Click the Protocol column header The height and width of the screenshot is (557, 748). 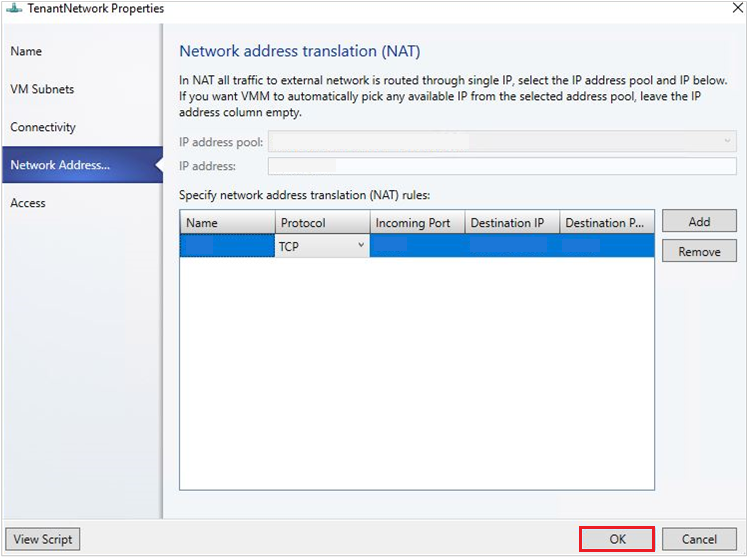coord(322,222)
